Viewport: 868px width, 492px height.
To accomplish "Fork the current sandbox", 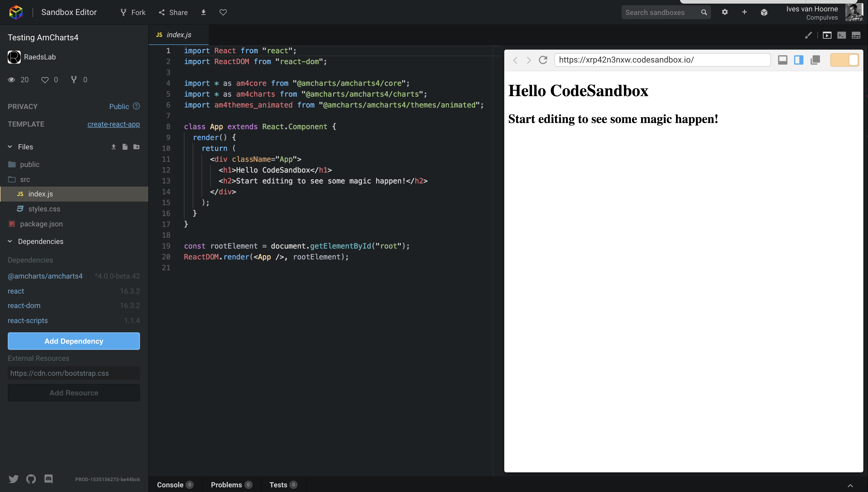I will 132,12.
